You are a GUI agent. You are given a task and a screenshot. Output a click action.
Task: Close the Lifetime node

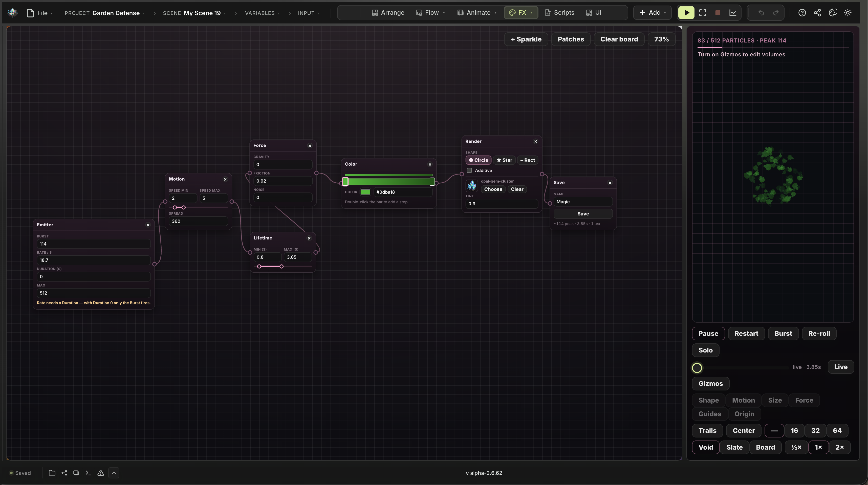point(309,238)
